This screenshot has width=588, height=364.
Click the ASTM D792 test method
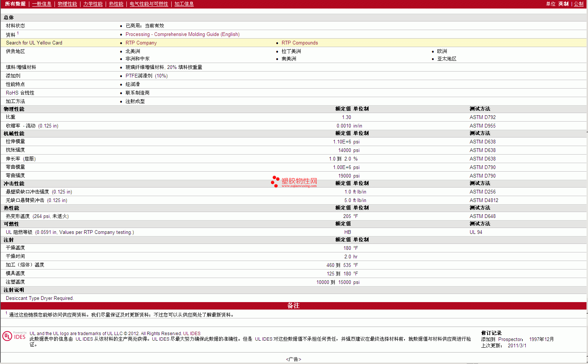pyautogui.click(x=482, y=117)
